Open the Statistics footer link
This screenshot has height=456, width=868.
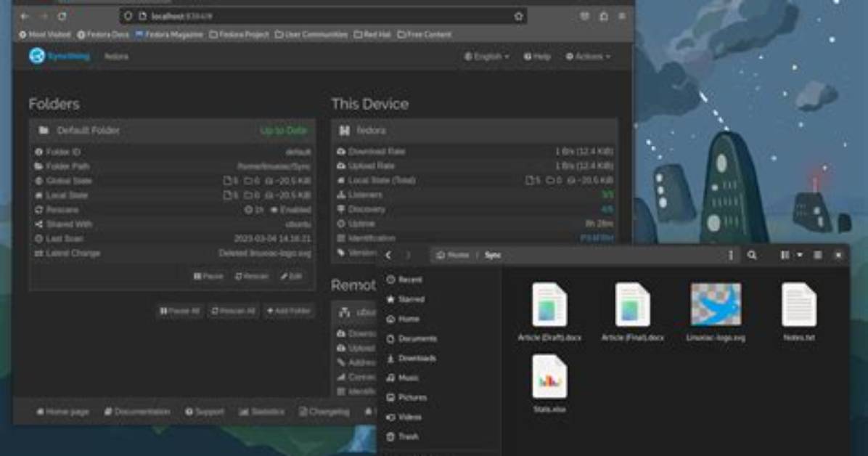click(262, 412)
